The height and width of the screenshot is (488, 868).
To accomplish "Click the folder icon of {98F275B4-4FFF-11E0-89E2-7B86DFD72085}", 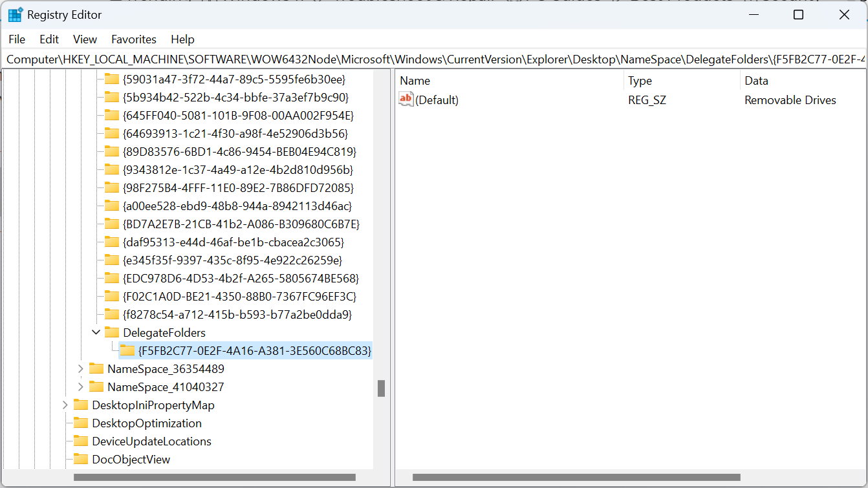I will pyautogui.click(x=112, y=188).
